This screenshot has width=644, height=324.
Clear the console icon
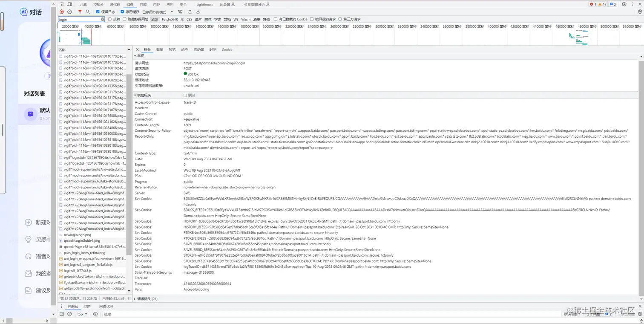tap(69, 314)
